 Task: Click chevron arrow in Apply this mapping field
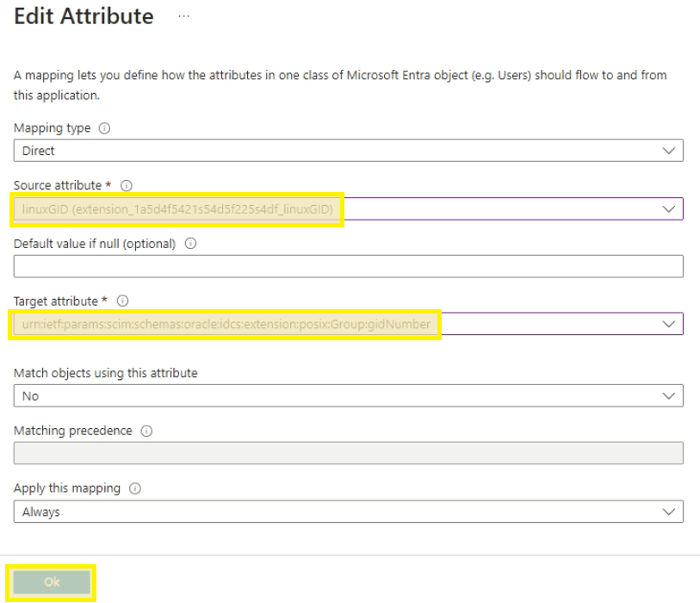[x=668, y=512]
